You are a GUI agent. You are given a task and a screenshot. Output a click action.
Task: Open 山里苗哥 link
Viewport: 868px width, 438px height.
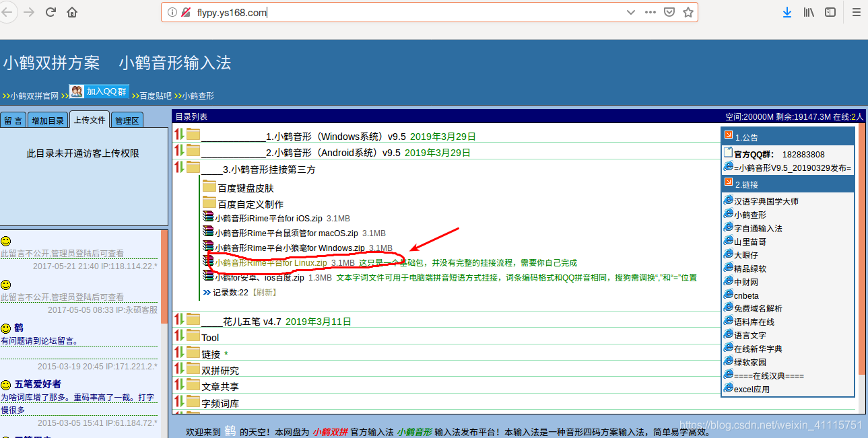coord(750,242)
